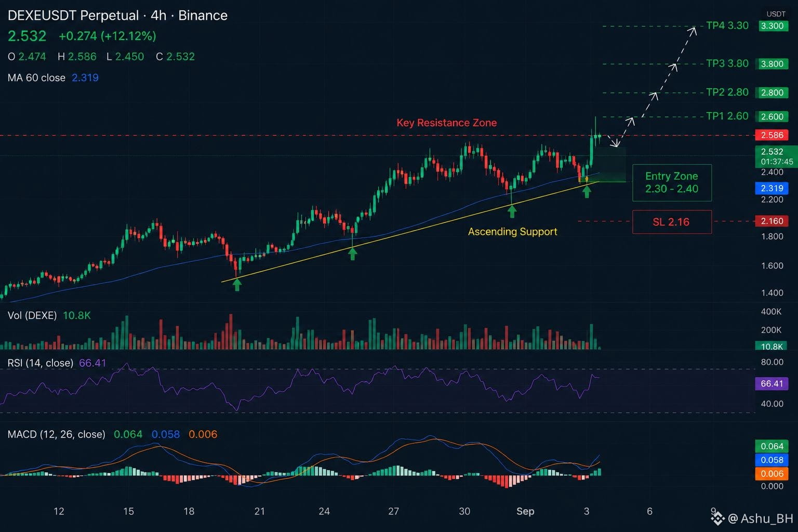Click the blue 0.058 tag on the MACD axis
798x532 pixels.
772,460
